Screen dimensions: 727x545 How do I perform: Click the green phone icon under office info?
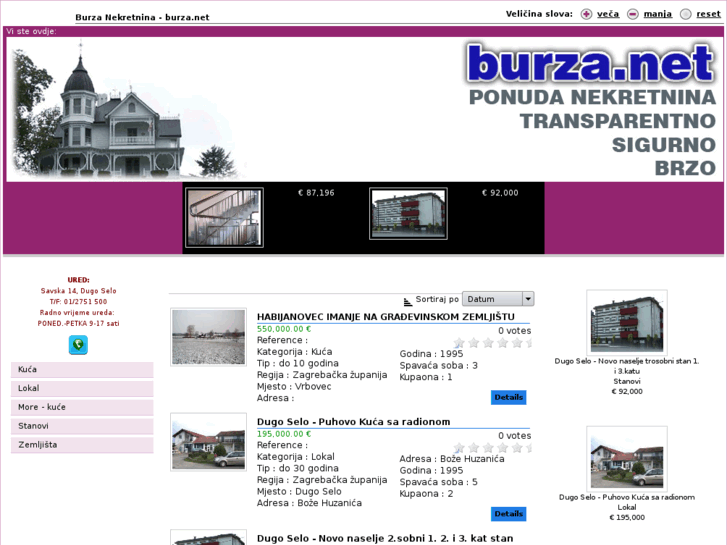pos(78,345)
